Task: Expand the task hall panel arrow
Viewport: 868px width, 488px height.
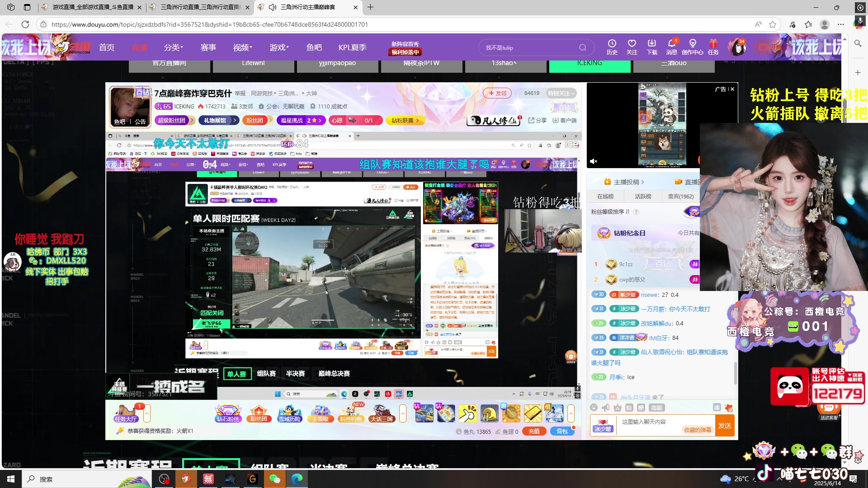Action: 147,413
